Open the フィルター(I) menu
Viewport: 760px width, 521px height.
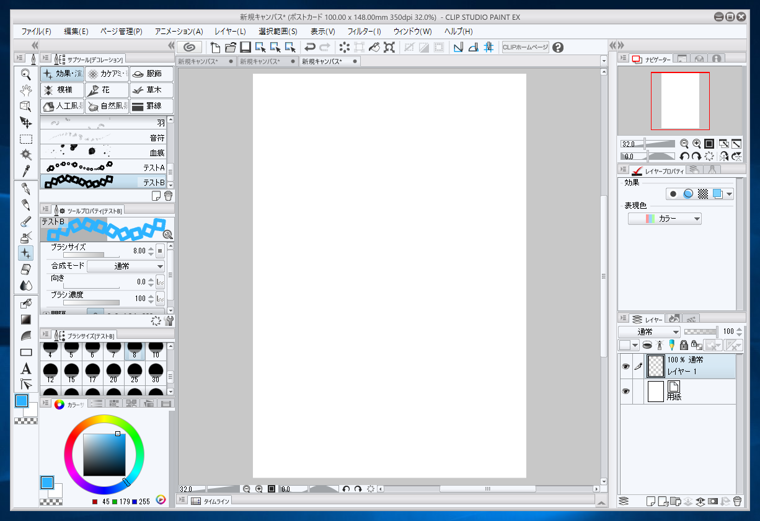(x=364, y=31)
